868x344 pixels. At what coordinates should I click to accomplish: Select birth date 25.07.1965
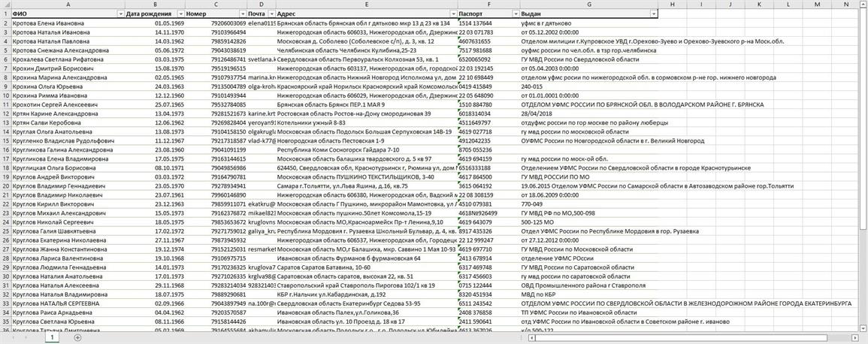coord(155,104)
